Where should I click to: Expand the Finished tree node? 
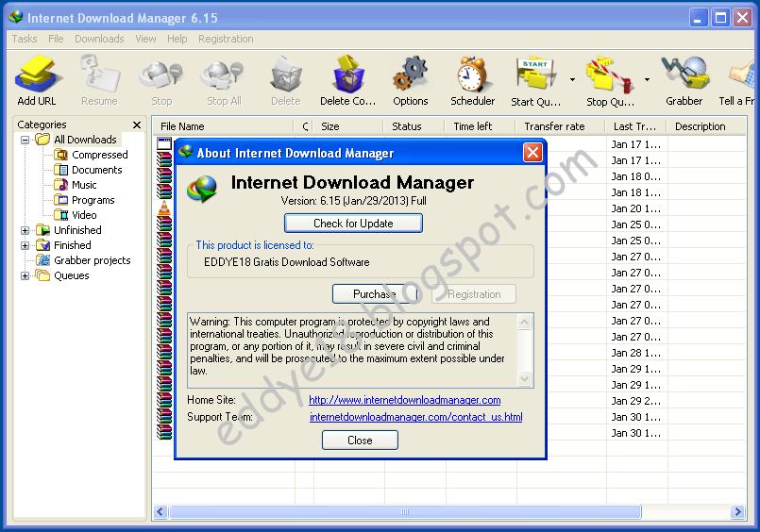(x=25, y=245)
